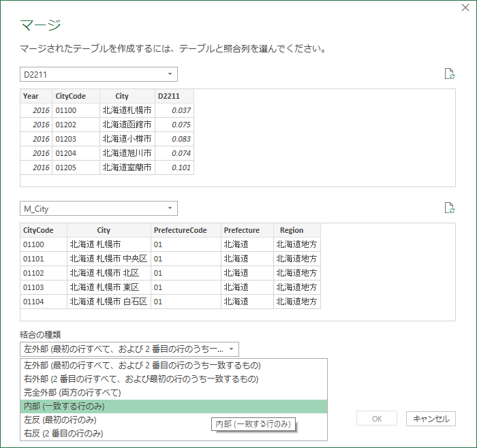The height and width of the screenshot is (448, 477).
Task: Click refresh preview icon for M_City table
Action: pyautogui.click(x=448, y=208)
